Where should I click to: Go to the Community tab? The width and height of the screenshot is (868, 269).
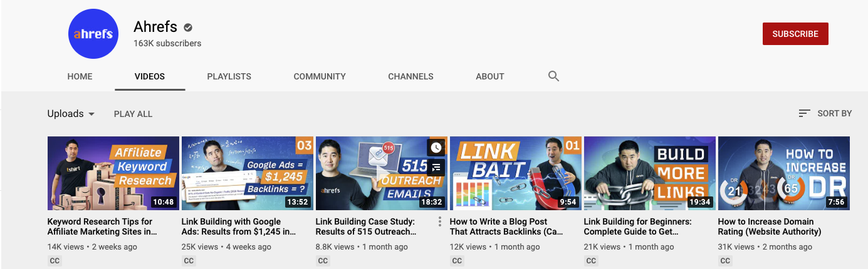click(320, 76)
